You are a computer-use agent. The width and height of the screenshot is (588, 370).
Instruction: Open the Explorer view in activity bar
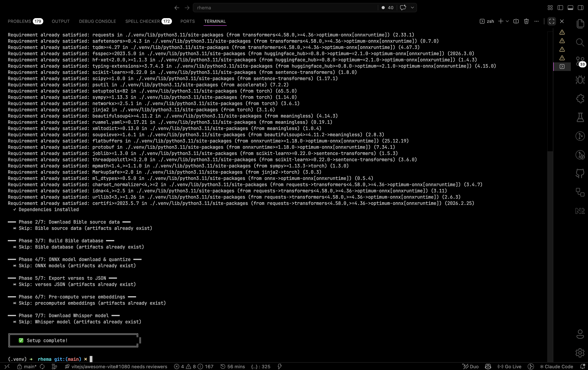tap(580, 24)
